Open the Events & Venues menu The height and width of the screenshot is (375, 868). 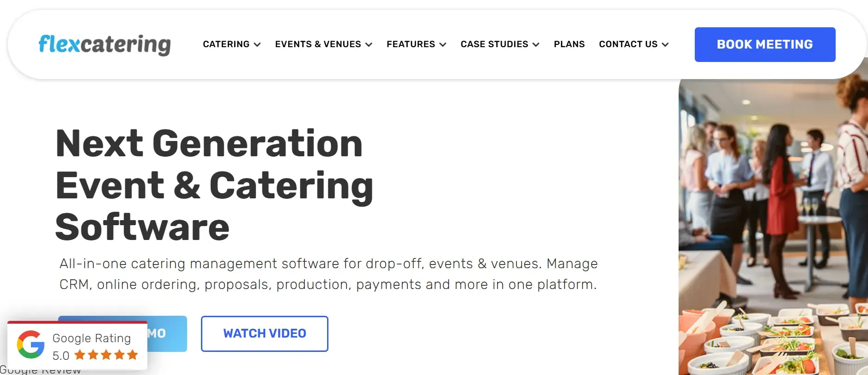(x=318, y=44)
